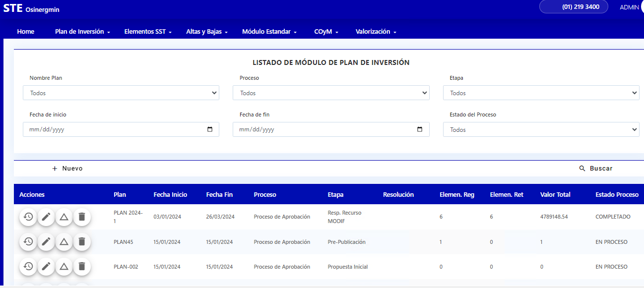
Task: Open history for PLAN-002 row
Action: click(28, 266)
